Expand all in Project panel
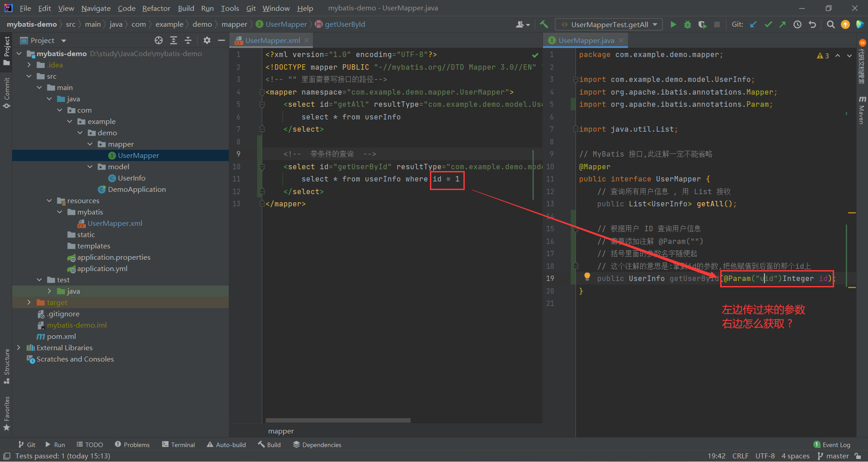Screen dimensions: 868x462 (x=174, y=40)
